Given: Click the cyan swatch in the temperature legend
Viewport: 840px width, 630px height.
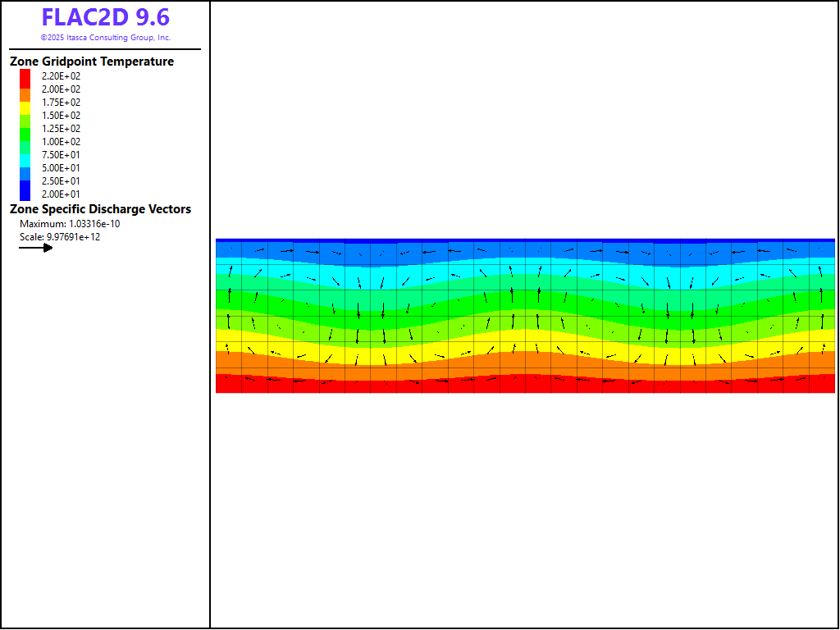Looking at the screenshot, I should (x=25, y=155).
